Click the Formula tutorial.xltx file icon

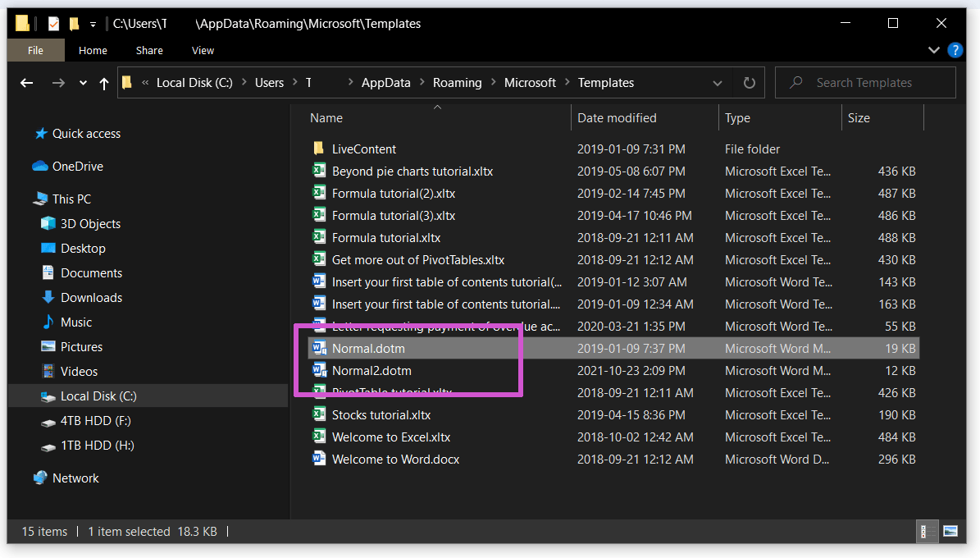(x=319, y=237)
